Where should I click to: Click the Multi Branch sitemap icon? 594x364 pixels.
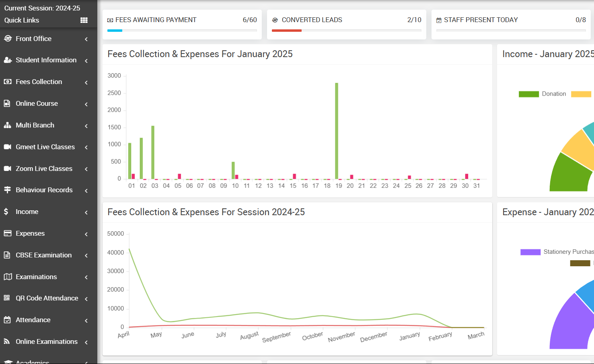[x=7, y=125]
